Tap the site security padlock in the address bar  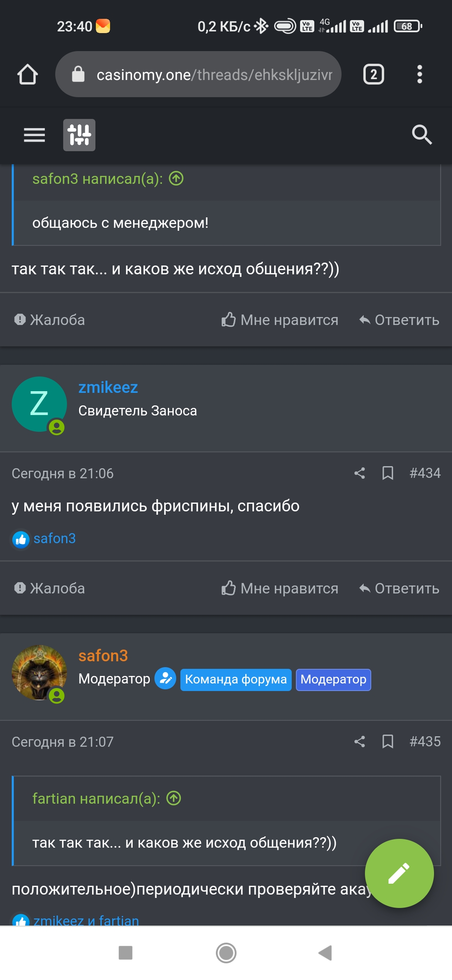(x=78, y=74)
